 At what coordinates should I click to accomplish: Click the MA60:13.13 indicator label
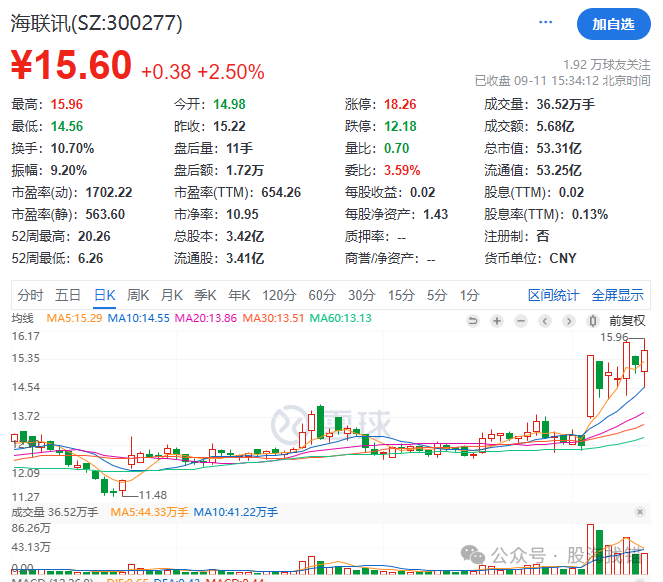(x=341, y=318)
